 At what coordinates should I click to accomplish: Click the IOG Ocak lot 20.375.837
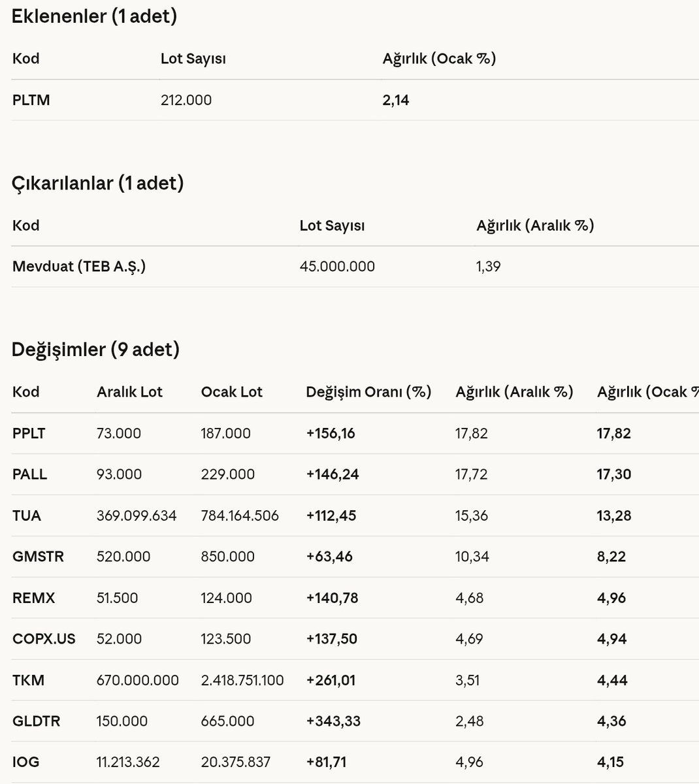(236, 762)
